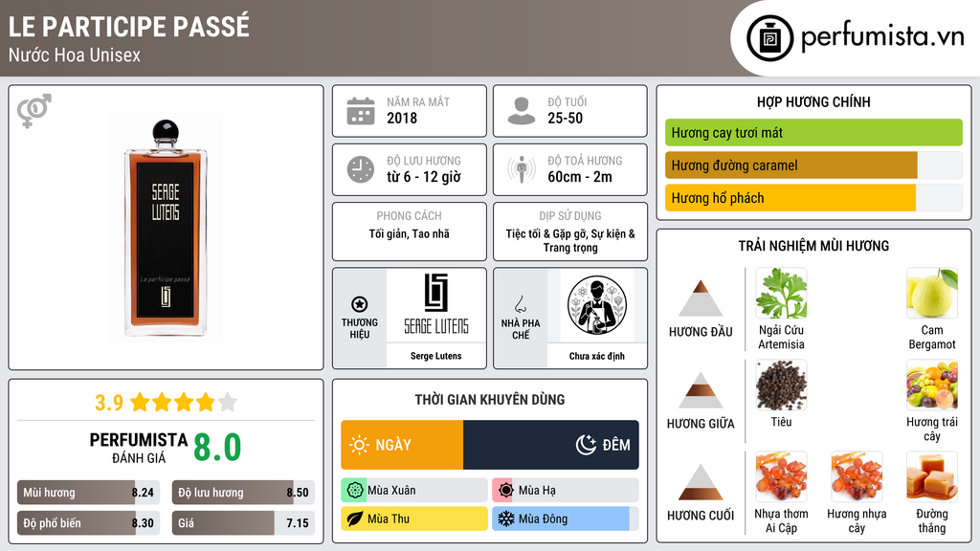Click the autumn leaf icon by Mùa Thu
This screenshot has width=980, height=551.
[x=354, y=518]
